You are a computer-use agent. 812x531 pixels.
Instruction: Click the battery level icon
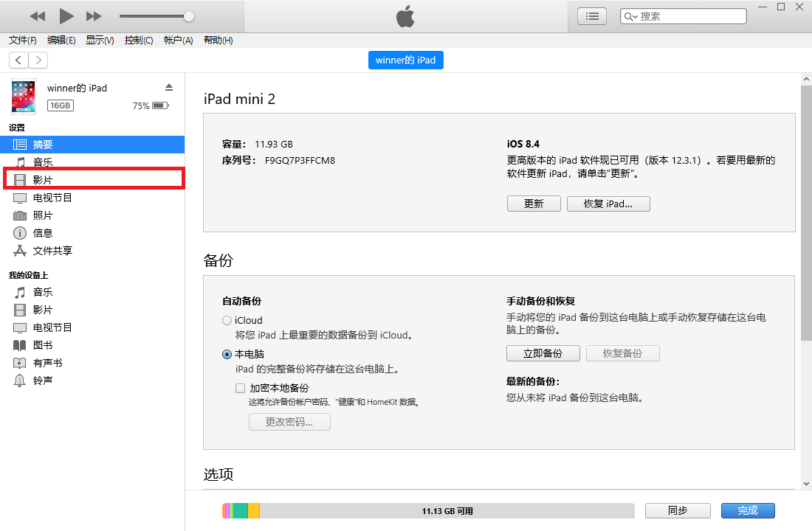160,105
